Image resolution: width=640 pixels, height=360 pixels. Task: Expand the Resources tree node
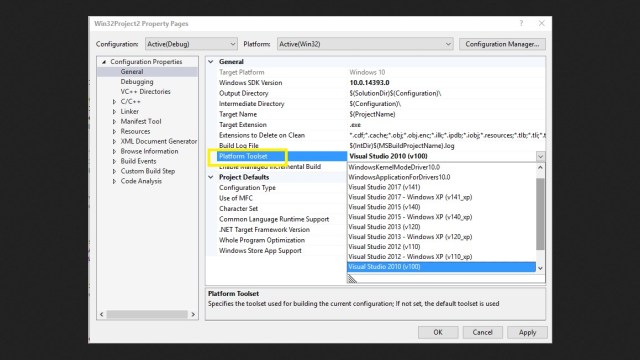point(114,131)
